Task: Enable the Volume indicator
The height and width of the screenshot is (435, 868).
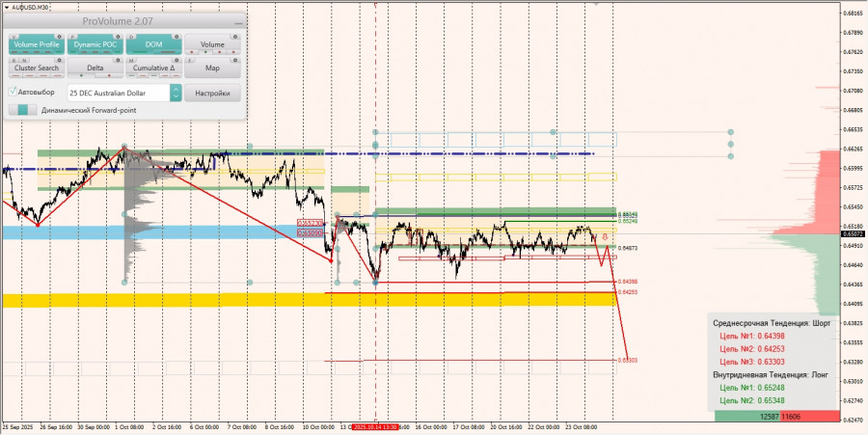Action: tap(212, 44)
